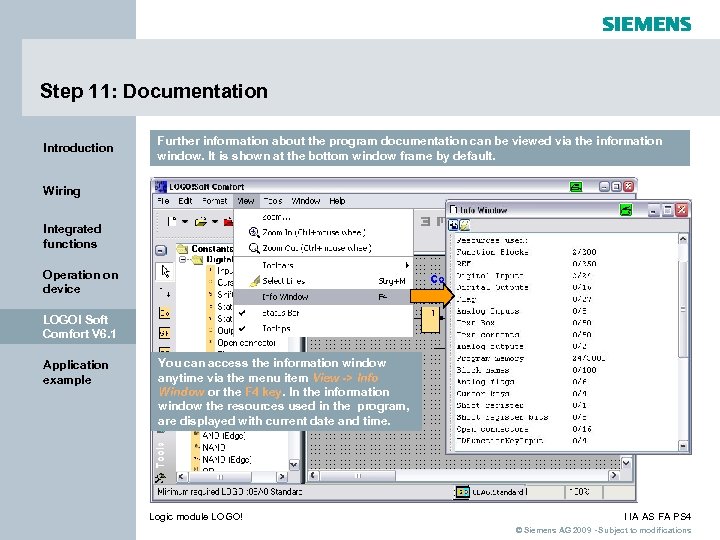Choose Zoom... menu entry
The image size is (720, 540).
click(x=323, y=217)
